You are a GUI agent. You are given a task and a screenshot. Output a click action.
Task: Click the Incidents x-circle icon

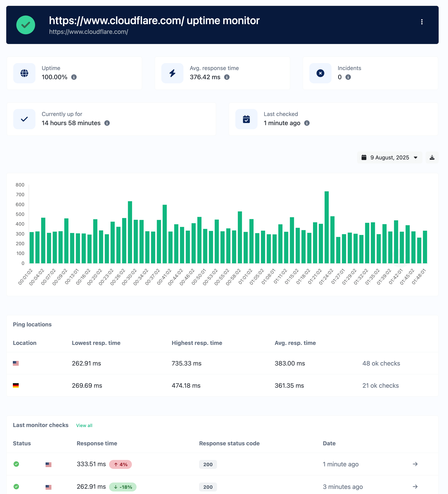[x=320, y=73]
